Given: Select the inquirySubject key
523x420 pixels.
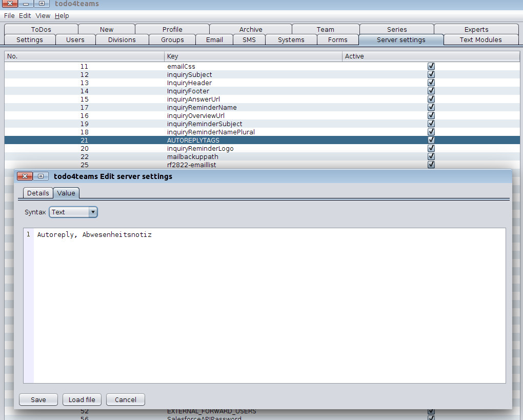Looking at the screenshot, I should click(x=189, y=75).
